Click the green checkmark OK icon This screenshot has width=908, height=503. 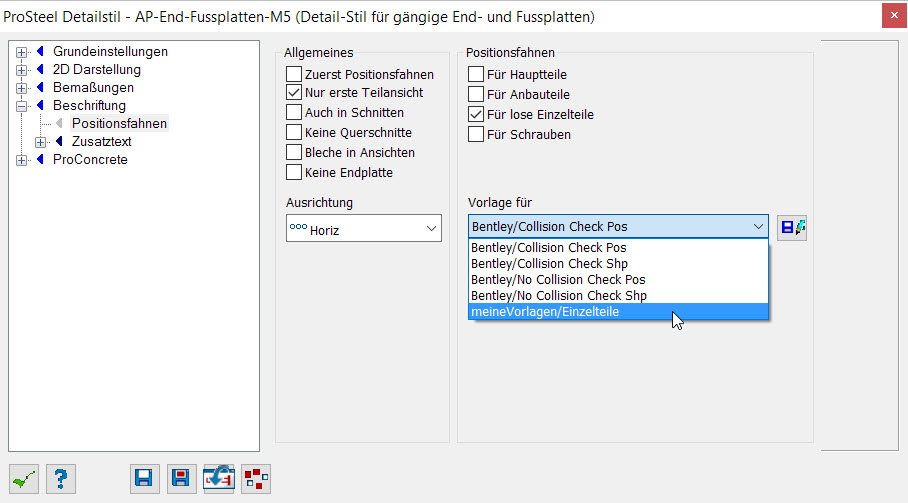pyautogui.click(x=24, y=479)
